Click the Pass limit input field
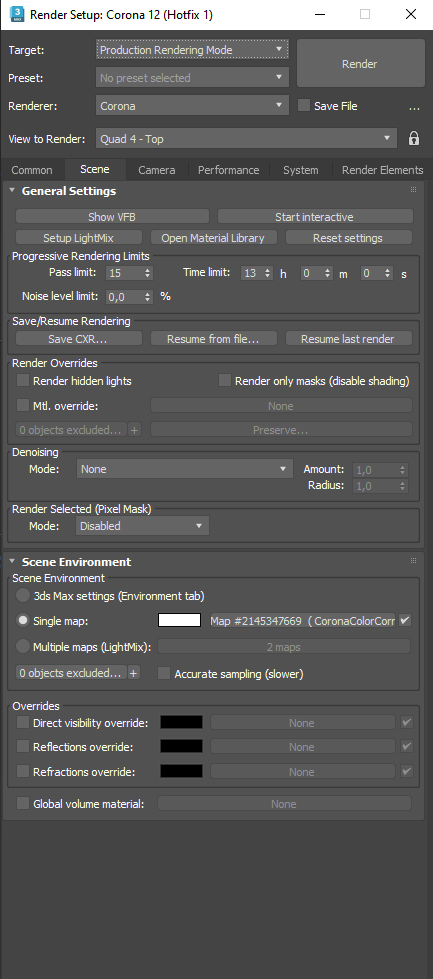 pos(124,273)
